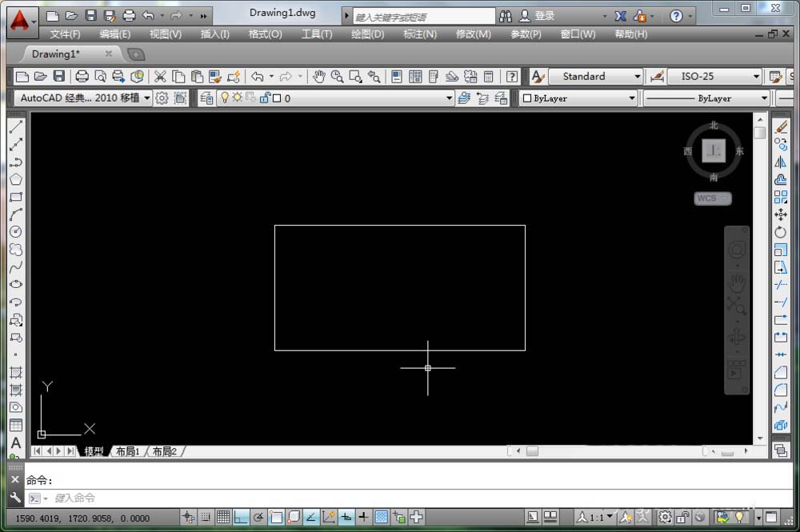Open the 文件(F) menu
This screenshot has width=800, height=532.
coord(65,34)
